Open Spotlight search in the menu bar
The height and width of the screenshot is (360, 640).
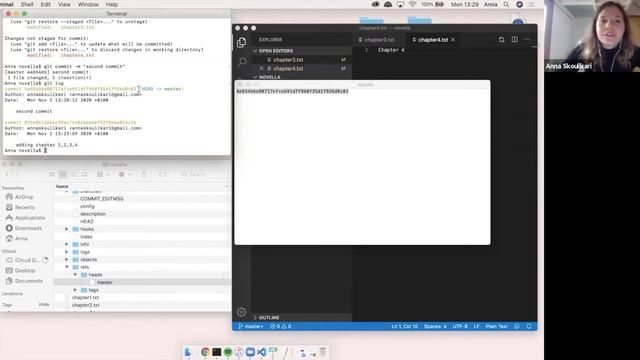click(506, 4)
